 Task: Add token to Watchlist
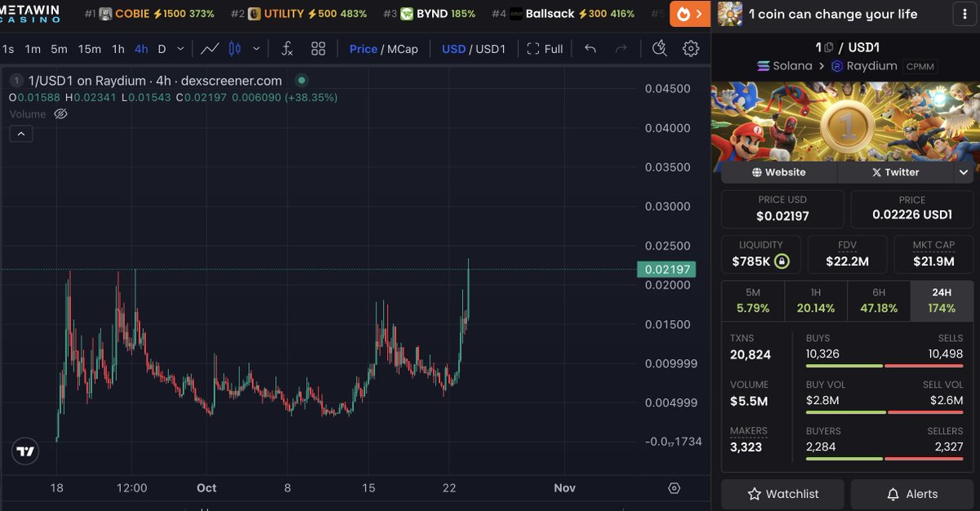coord(783,494)
